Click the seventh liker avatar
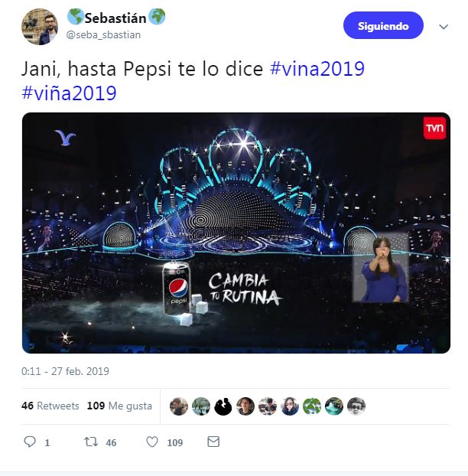The image size is (468, 476). click(x=312, y=406)
